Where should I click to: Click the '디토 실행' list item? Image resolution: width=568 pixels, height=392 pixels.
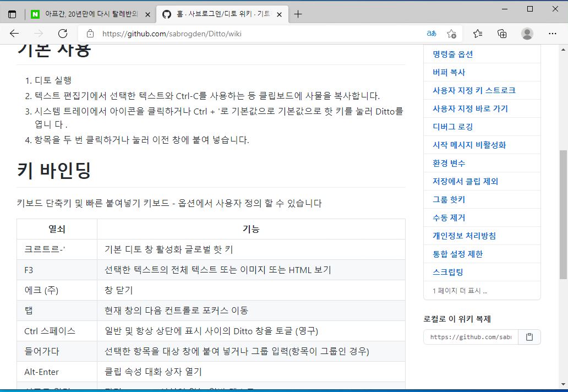coord(53,80)
